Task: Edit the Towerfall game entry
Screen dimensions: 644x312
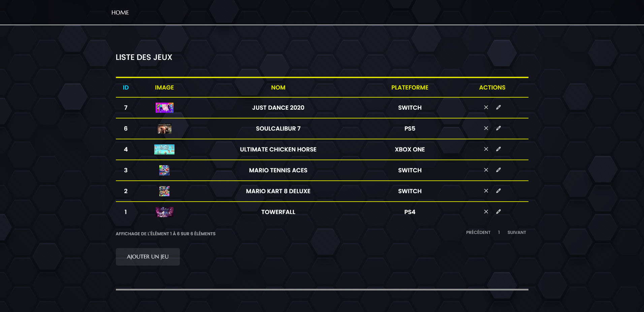Action: 498,212
